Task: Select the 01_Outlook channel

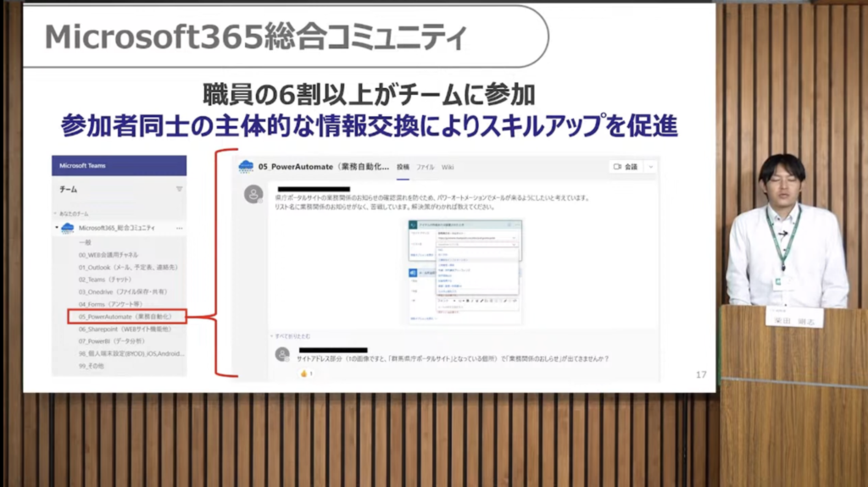Action: click(128, 268)
